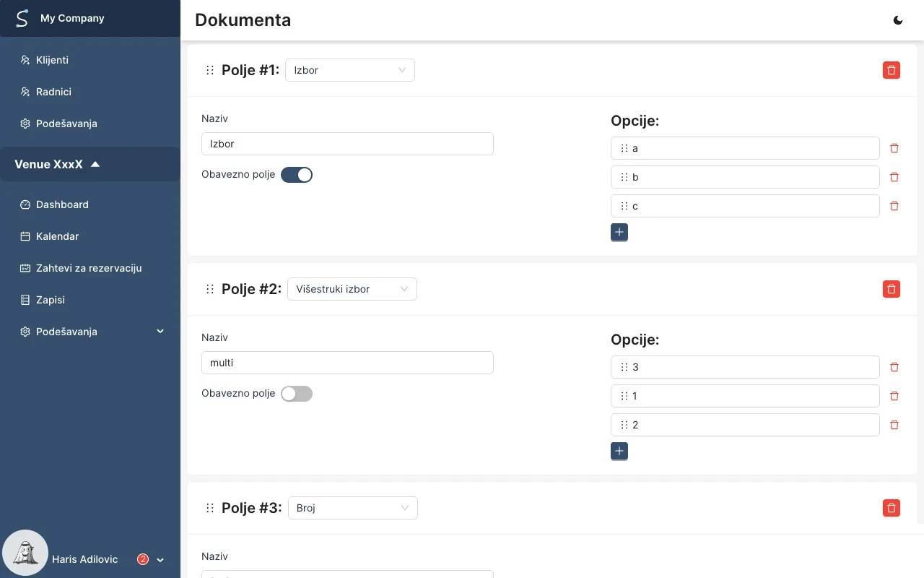Click My Company header link
924x578 pixels.
(72, 18)
